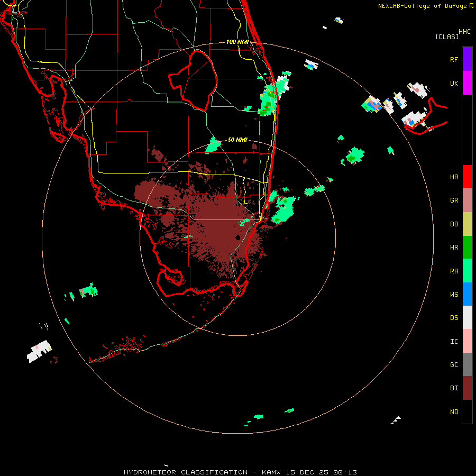Click the '15 DEC 25' date text
The image size is (476, 476).
click(307, 472)
